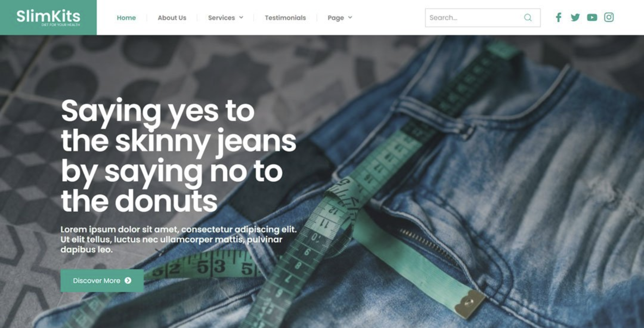Open the Facebook social icon
This screenshot has height=328, width=644.
(x=559, y=17)
